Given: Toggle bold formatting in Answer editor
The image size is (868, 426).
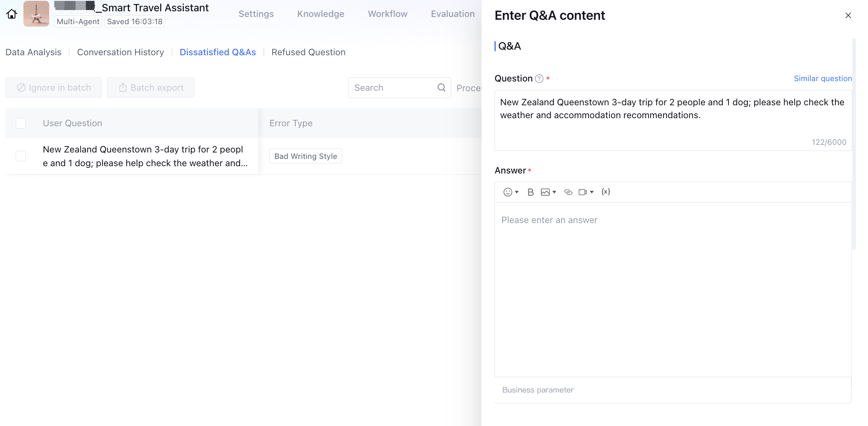Looking at the screenshot, I should (x=530, y=192).
